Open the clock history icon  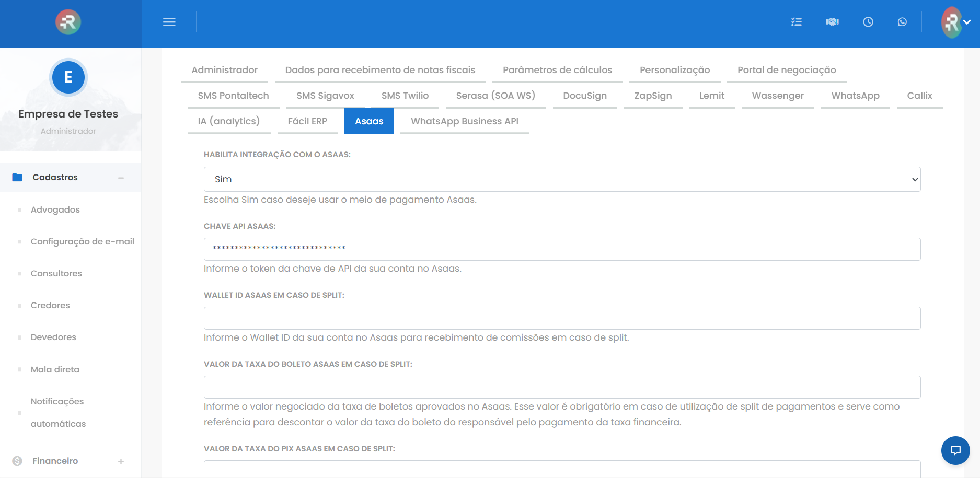(868, 22)
